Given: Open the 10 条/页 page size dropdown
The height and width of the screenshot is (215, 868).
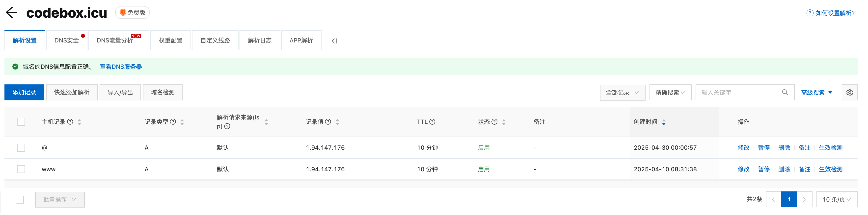Looking at the screenshot, I should 836,199.
